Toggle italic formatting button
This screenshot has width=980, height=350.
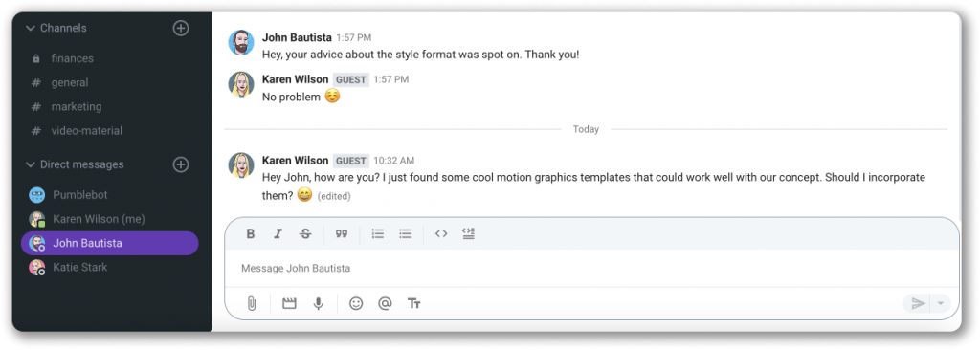[278, 233]
